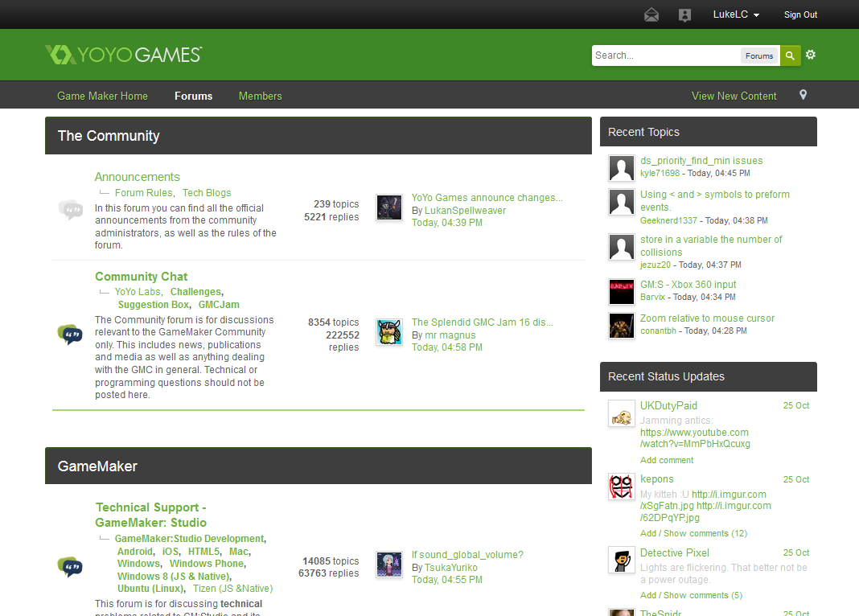Viewport: 859px width, 616px height.
Task: Open the Forums search scope selector
Action: 759,55
